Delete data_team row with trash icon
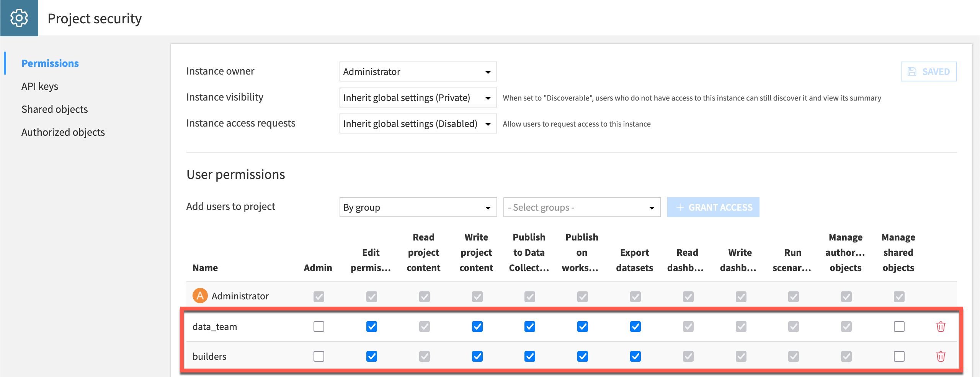Viewport: 980px width, 377px height. pyautogui.click(x=941, y=327)
